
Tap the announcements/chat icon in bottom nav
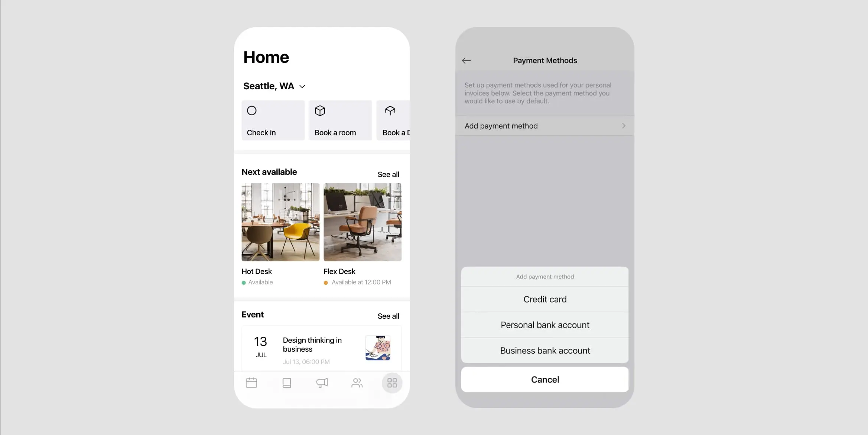322,383
